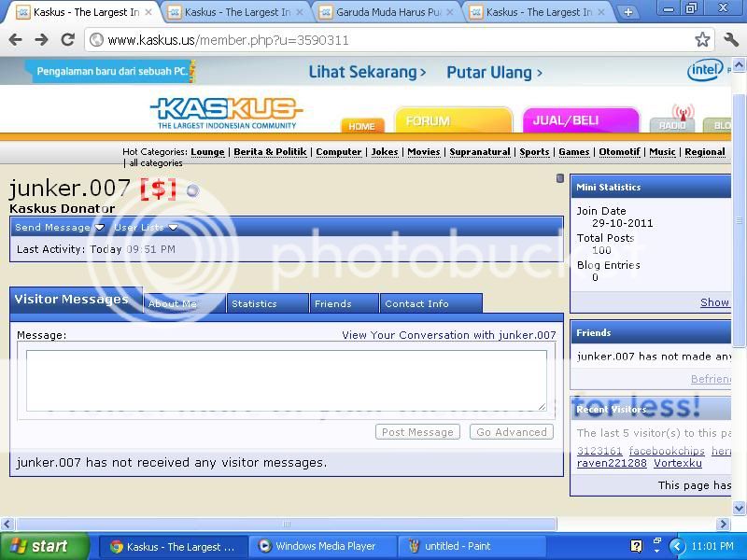
Task: Switch to the Garuda Muda Harus Pu tab
Action: (x=388, y=12)
